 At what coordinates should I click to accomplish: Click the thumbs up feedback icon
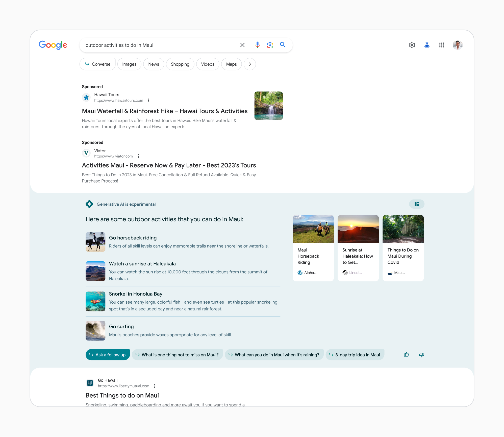point(406,355)
